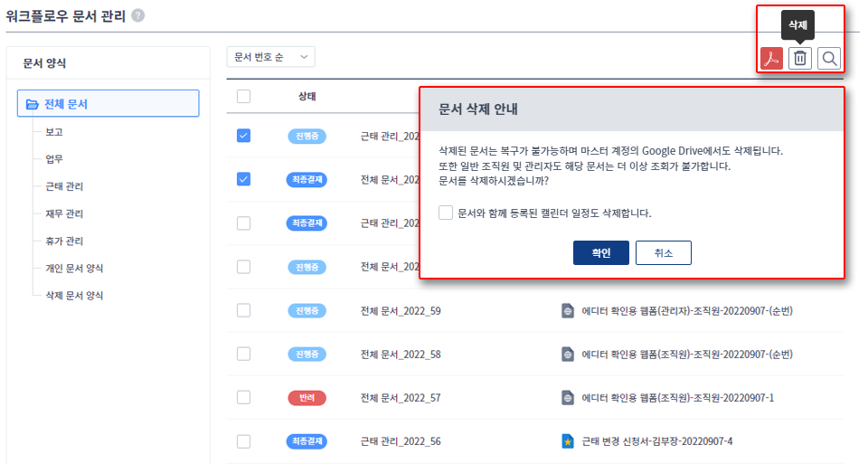Screen dimensions: 868x464
Task: Open 에디터 확인용 웹폼(조직원)-조직원-20220907-(순번) document
Action: (x=687, y=354)
